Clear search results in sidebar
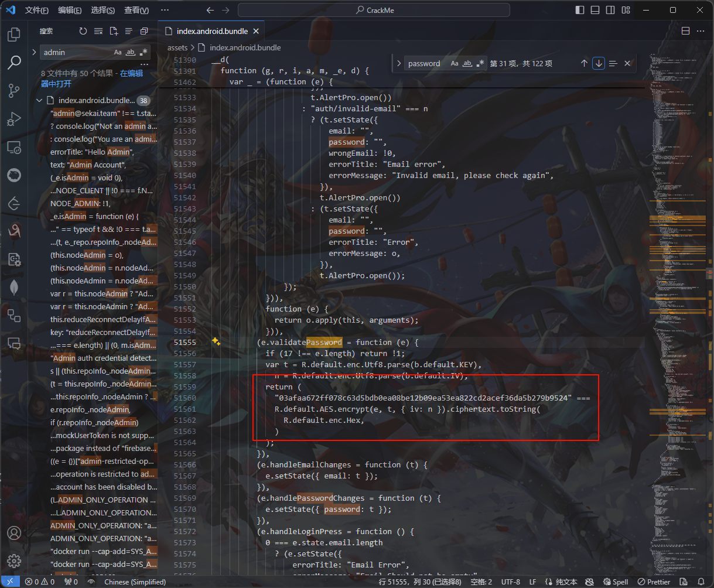 pos(98,31)
